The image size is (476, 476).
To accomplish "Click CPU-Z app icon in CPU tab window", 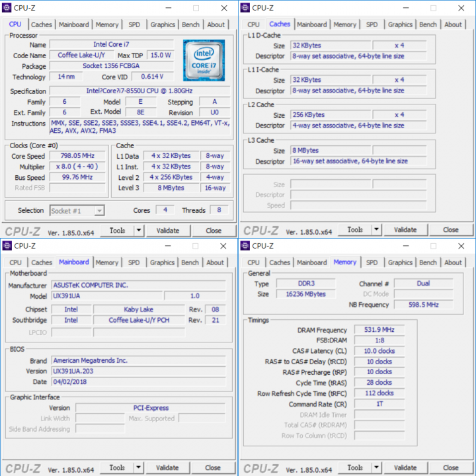I will pos(7,8).
